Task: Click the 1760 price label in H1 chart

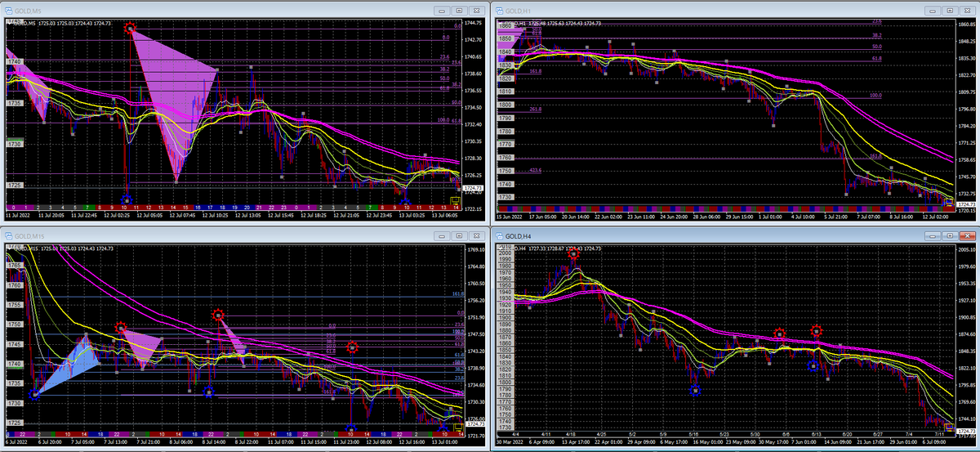Action: click(x=504, y=158)
